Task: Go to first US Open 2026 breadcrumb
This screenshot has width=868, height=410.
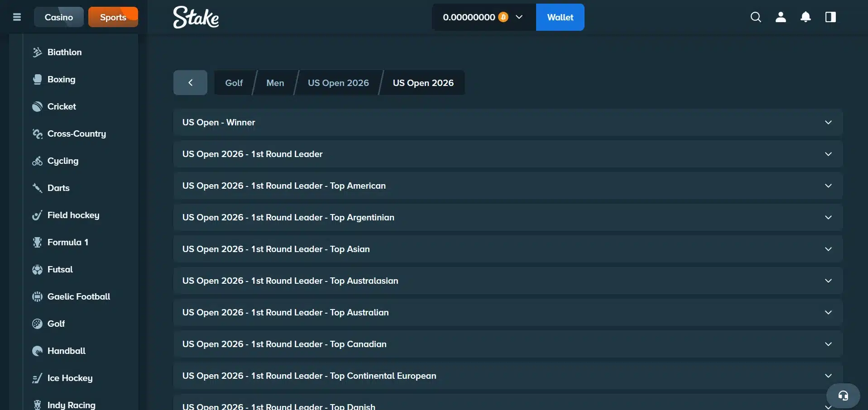Action: pos(338,83)
